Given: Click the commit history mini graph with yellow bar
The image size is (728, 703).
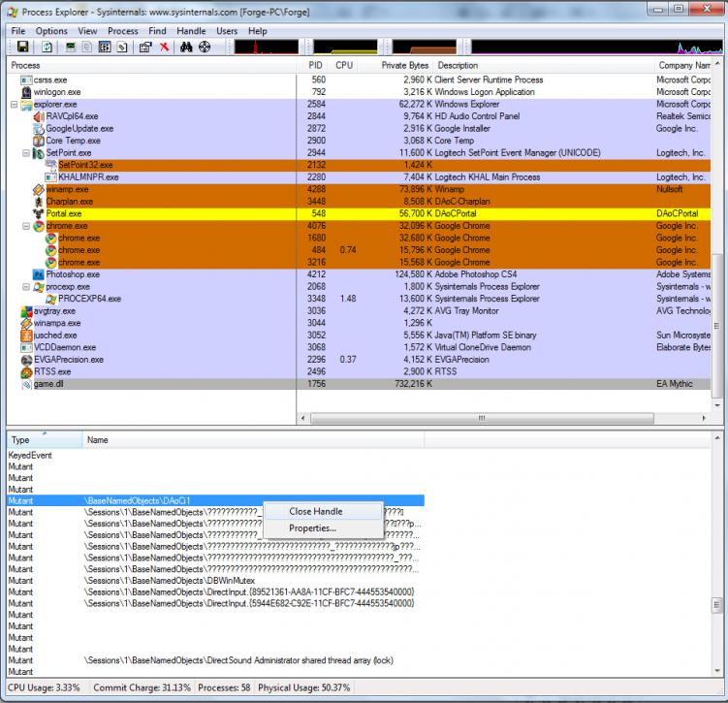Looking at the screenshot, I should [x=345, y=47].
